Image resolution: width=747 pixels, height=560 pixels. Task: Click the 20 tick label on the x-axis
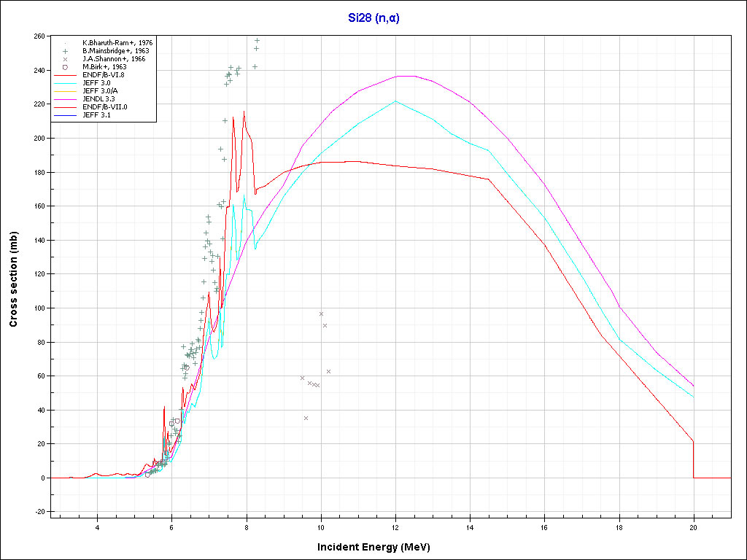click(693, 526)
